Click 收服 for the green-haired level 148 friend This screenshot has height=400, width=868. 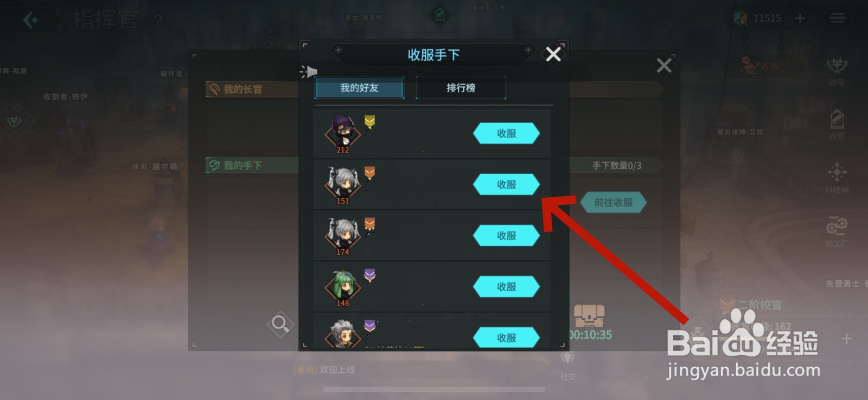coord(506,287)
